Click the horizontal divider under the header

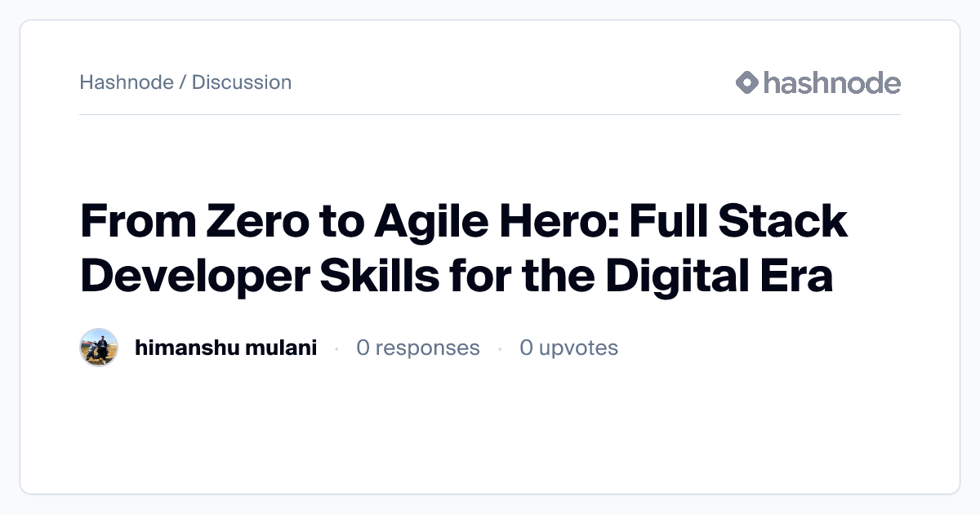[x=490, y=115]
